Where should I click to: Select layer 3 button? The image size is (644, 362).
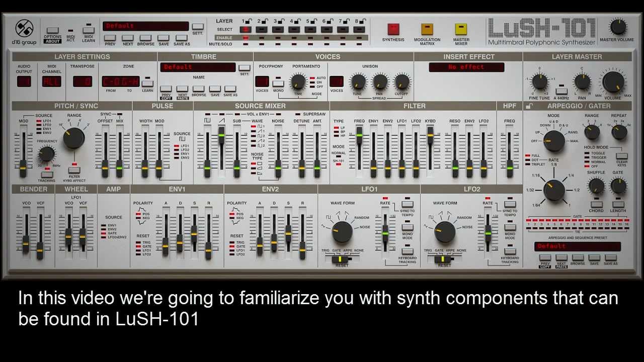278,30
